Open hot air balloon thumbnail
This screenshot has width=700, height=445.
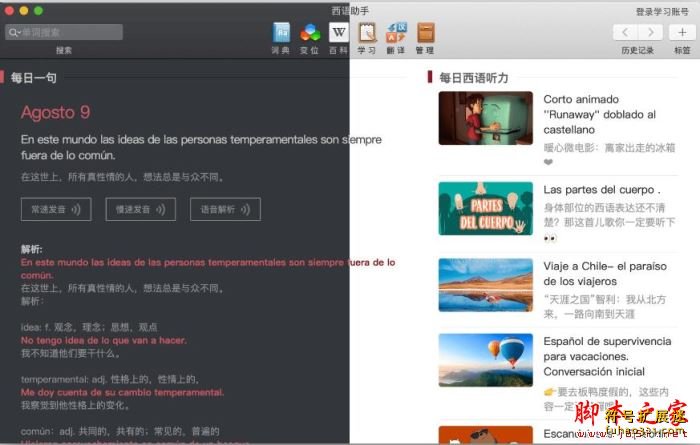pyautogui.click(x=486, y=360)
